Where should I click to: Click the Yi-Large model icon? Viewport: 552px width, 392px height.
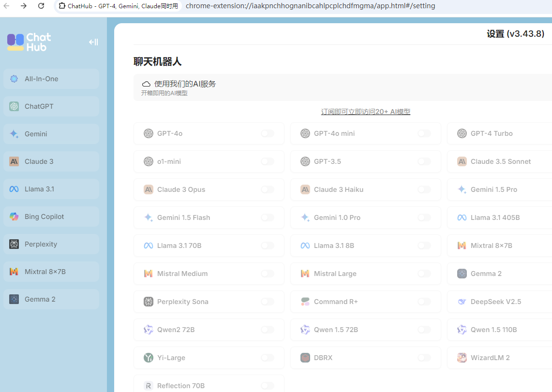[149, 358]
